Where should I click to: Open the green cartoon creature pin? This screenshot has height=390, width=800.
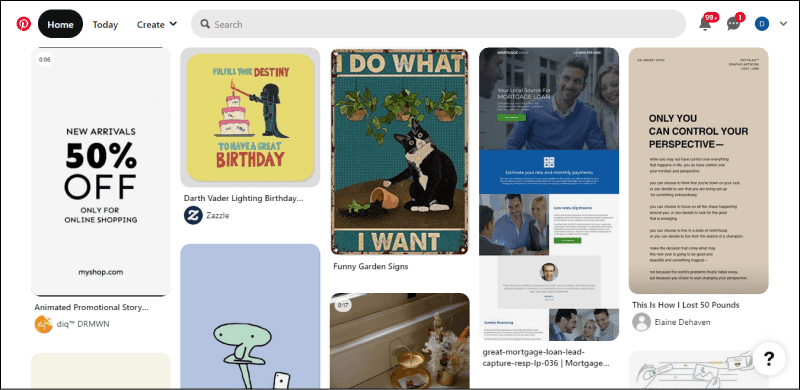pos(250,316)
